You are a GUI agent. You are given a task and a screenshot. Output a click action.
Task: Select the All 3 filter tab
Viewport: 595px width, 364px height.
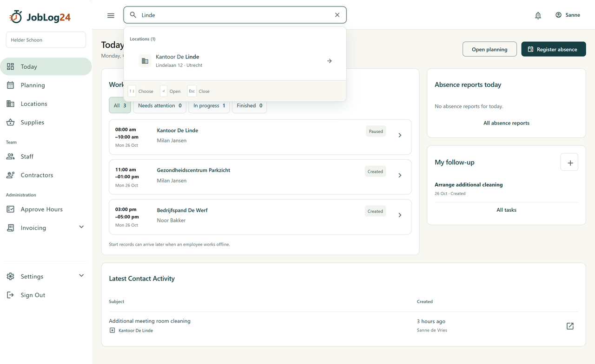pyautogui.click(x=120, y=105)
